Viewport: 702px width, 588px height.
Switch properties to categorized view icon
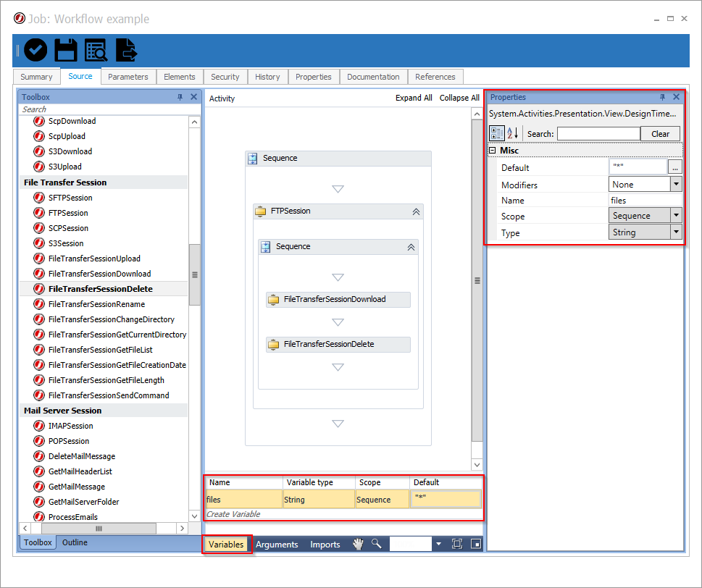point(496,133)
